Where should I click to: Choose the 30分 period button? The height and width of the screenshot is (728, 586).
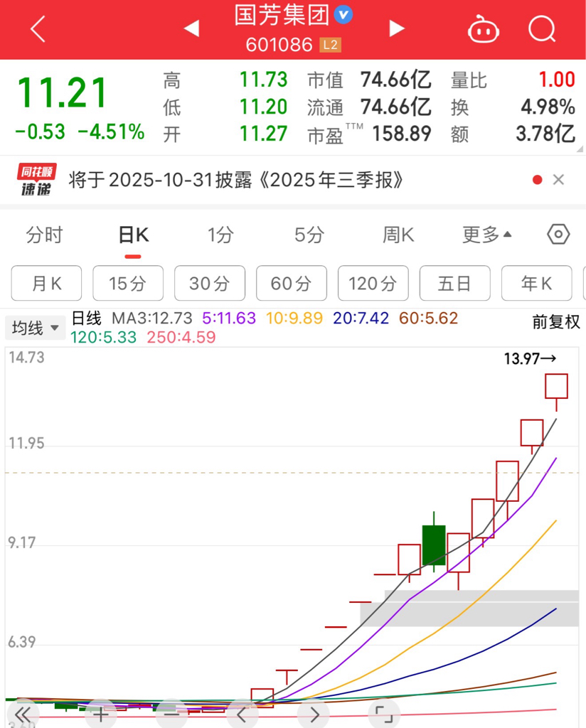click(x=209, y=283)
